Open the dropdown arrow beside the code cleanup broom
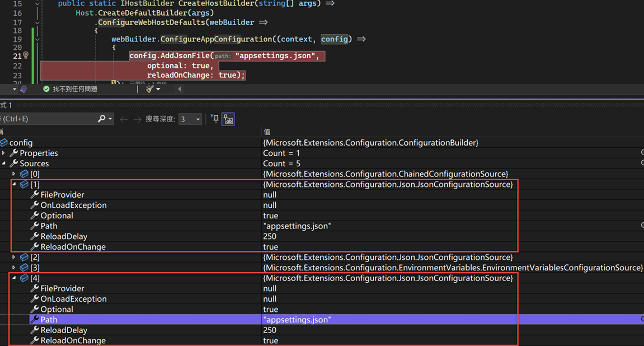 (x=158, y=88)
